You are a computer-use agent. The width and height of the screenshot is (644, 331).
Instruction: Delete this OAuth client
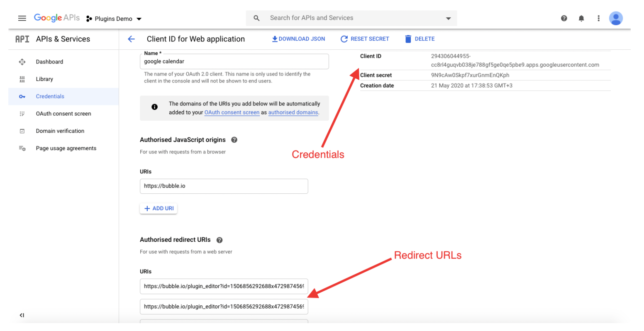tap(420, 39)
